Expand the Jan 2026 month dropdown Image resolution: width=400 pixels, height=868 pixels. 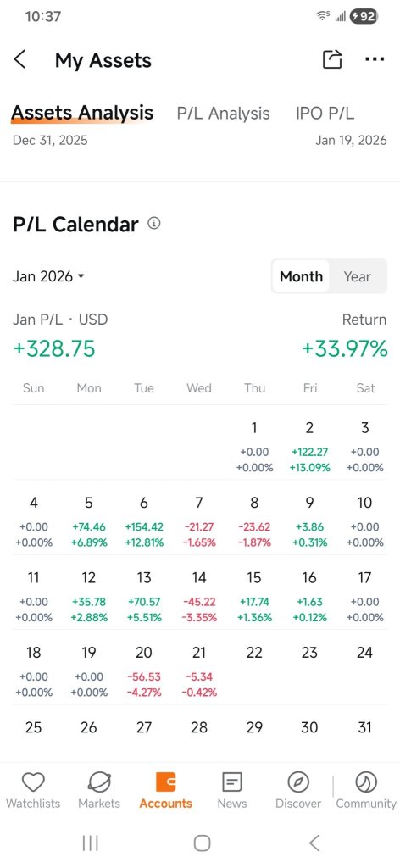(x=48, y=276)
